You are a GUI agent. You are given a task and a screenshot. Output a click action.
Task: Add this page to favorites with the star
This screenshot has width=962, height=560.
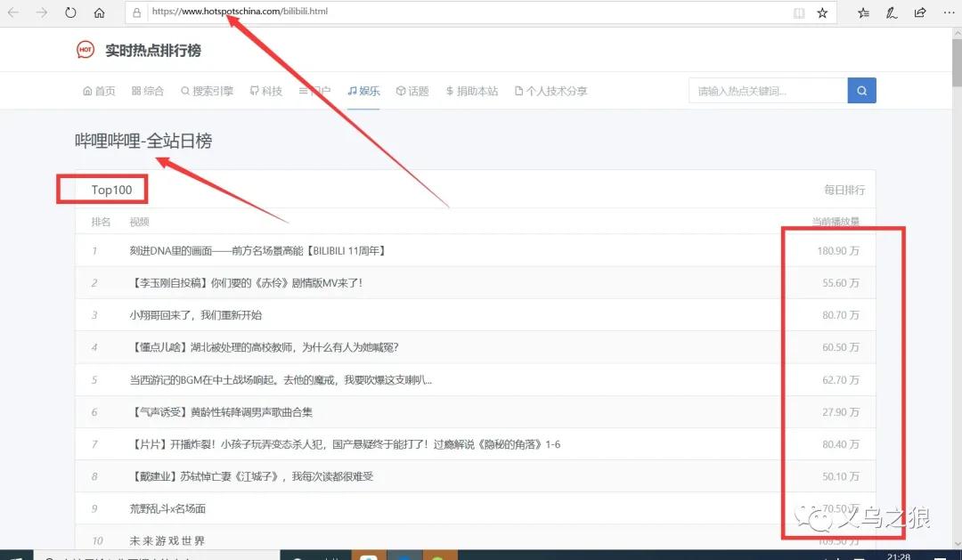[x=822, y=13]
